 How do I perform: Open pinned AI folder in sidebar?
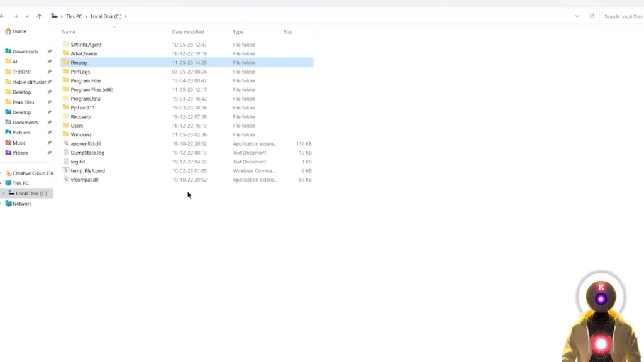(15, 62)
